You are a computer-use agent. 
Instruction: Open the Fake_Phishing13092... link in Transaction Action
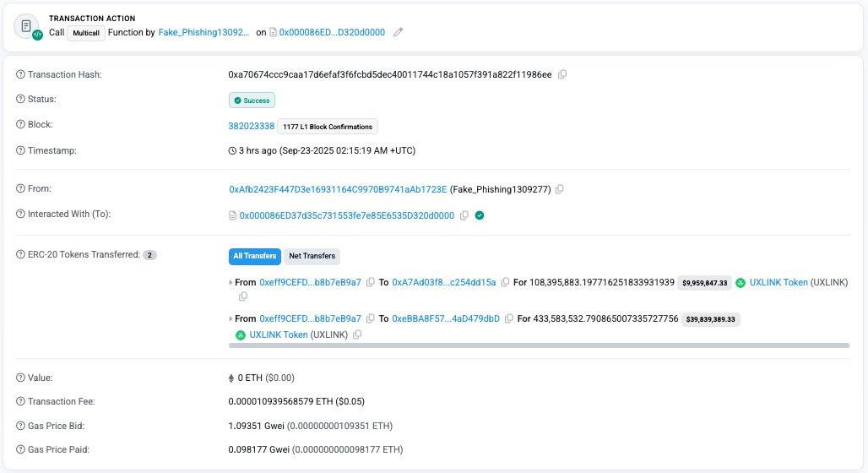pyautogui.click(x=203, y=32)
